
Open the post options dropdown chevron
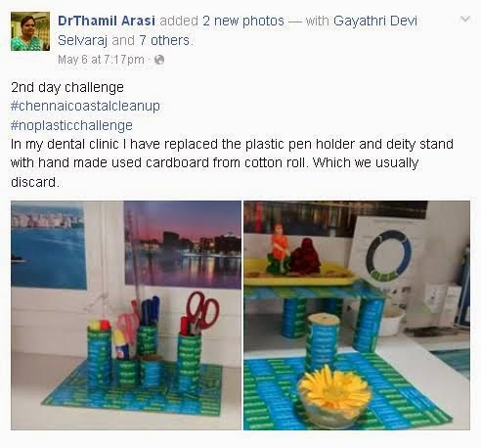click(465, 20)
